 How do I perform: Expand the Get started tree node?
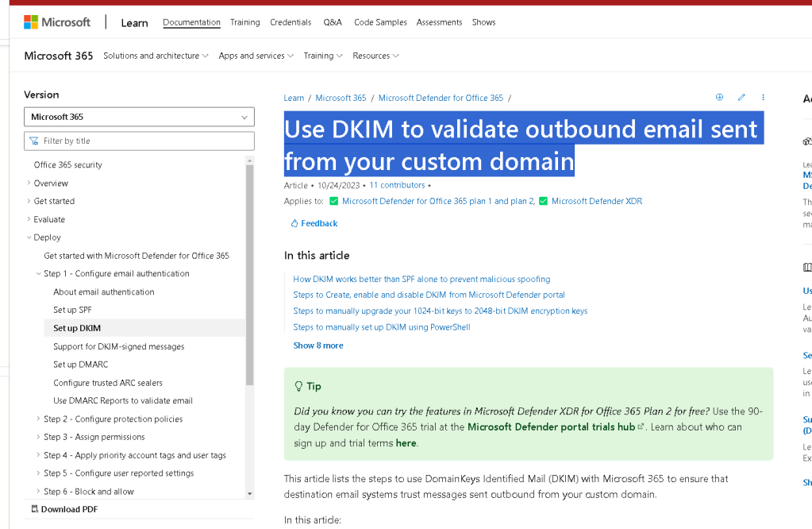(x=29, y=201)
